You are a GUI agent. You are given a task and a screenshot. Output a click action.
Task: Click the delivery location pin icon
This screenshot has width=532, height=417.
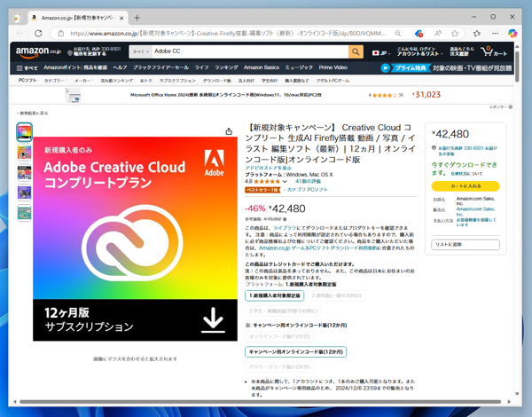point(70,53)
